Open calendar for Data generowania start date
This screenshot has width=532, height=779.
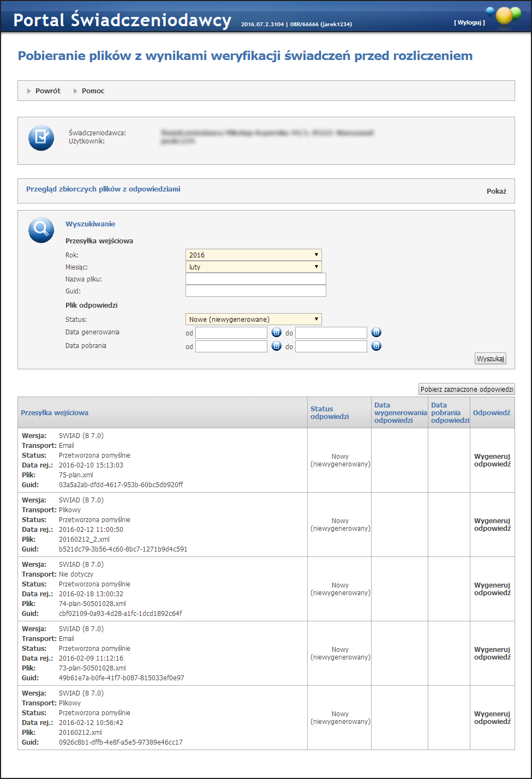(277, 333)
